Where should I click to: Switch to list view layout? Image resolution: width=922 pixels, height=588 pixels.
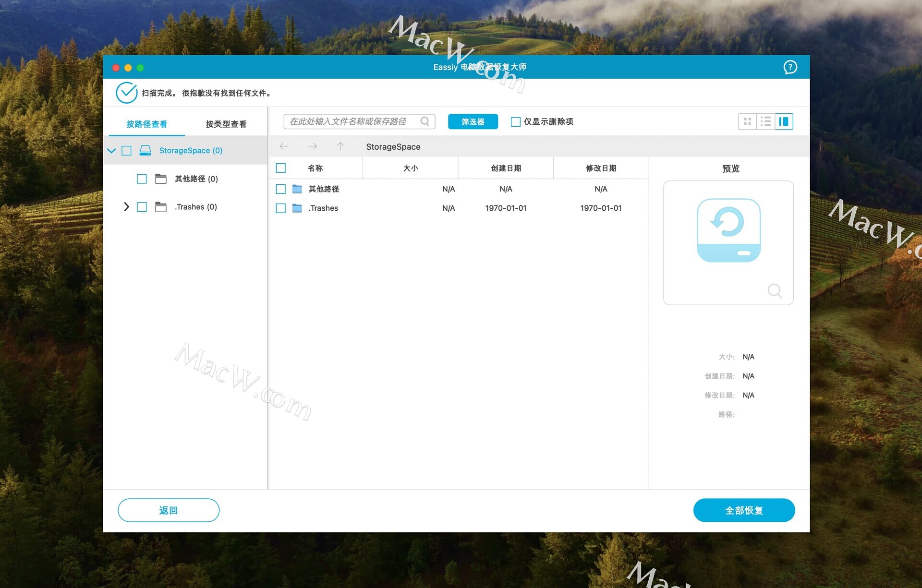coord(765,122)
